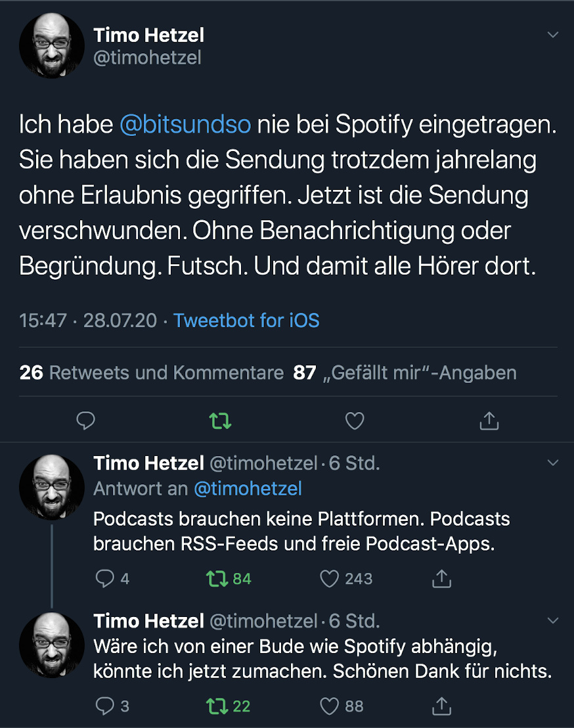
Task: Share the RSS-Feeds reply tweet
Action: coord(442,578)
